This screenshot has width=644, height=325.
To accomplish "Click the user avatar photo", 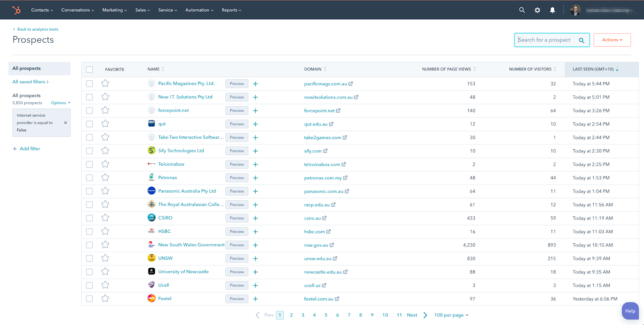I will pyautogui.click(x=576, y=10).
